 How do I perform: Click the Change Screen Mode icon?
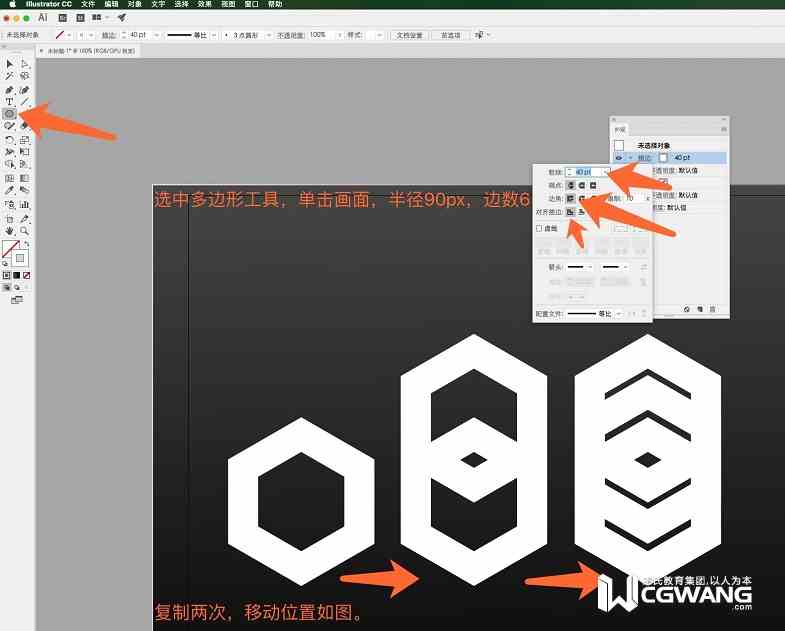point(17,300)
